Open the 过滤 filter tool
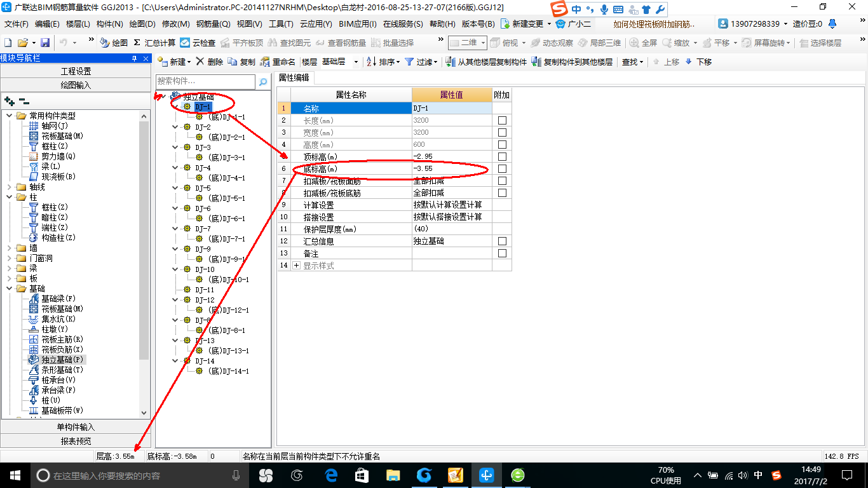Screen dimensions: 868x488 tap(421, 62)
